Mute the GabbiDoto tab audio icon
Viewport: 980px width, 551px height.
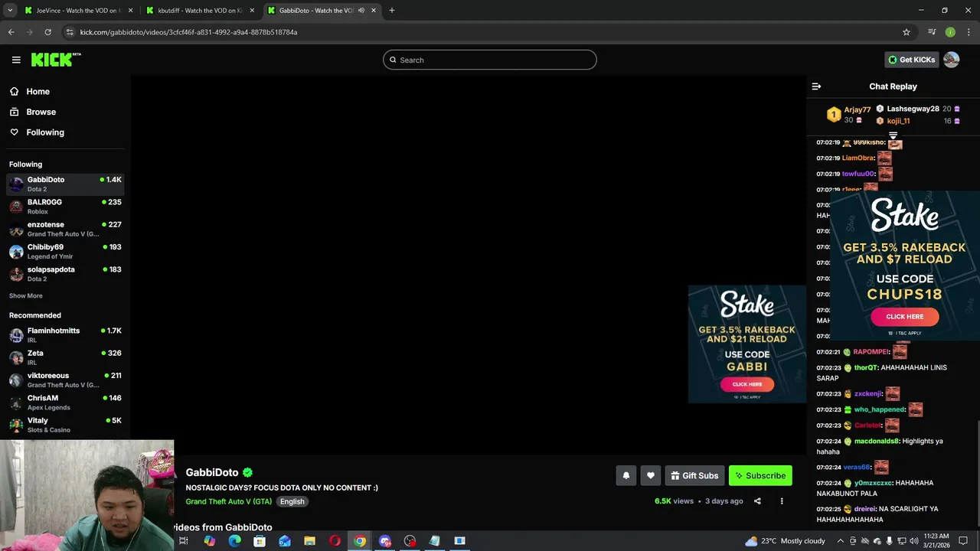point(361,11)
